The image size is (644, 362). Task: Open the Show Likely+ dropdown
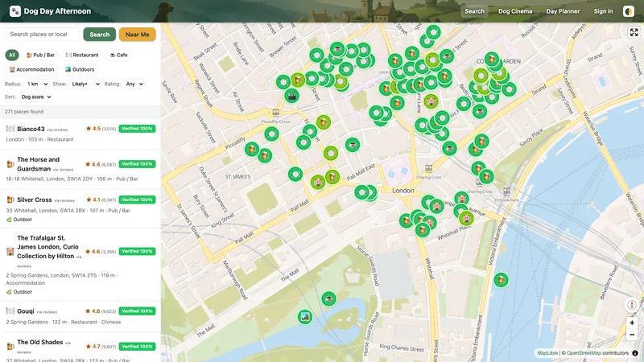pos(85,84)
